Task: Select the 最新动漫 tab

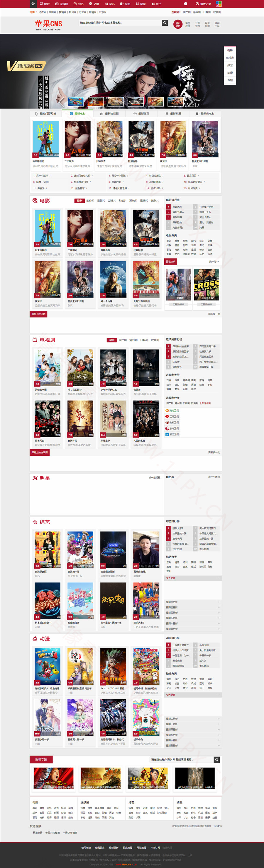Action: 173,114
